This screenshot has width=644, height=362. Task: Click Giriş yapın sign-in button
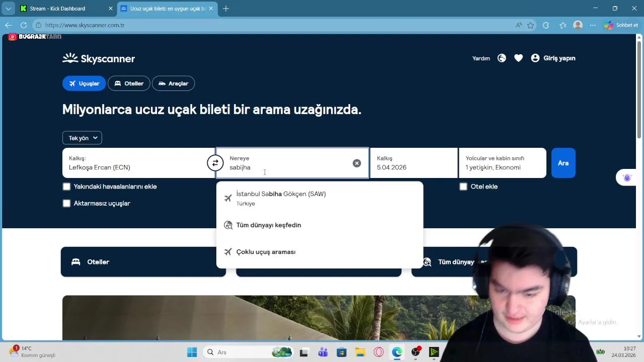coord(553,58)
